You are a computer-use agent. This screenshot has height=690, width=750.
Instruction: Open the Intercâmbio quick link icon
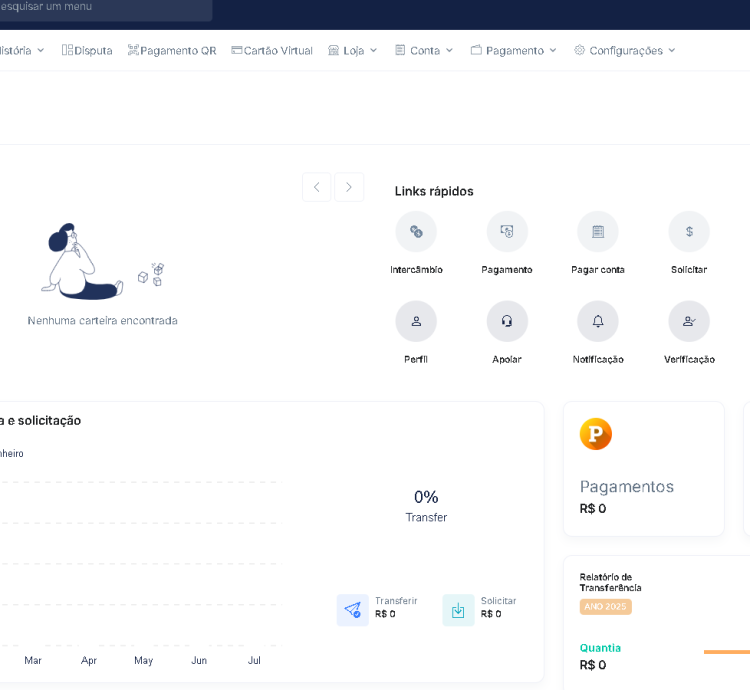click(416, 232)
